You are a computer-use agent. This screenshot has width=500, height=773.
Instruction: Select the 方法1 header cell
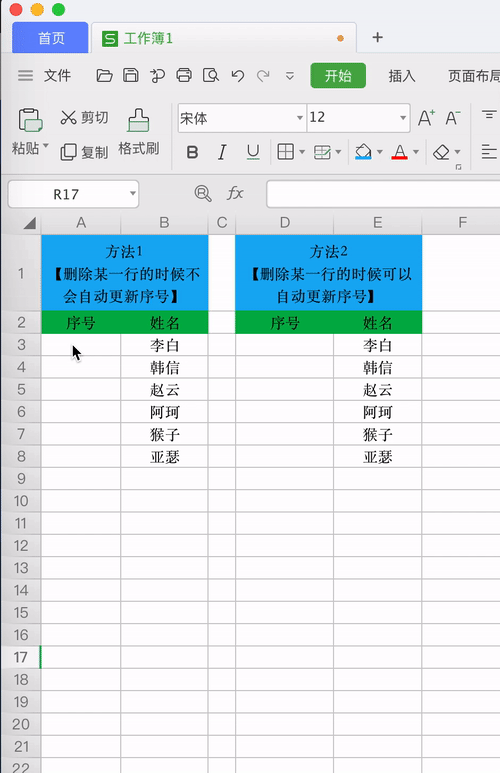125,273
